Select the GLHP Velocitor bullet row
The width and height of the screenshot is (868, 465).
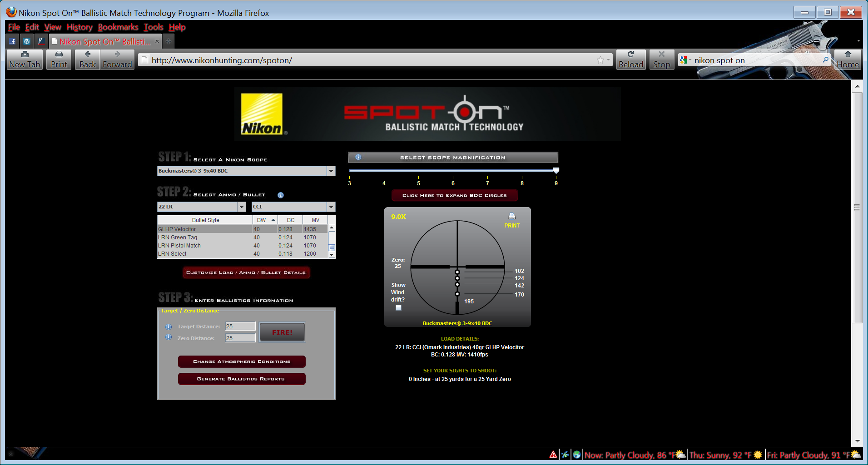point(243,229)
